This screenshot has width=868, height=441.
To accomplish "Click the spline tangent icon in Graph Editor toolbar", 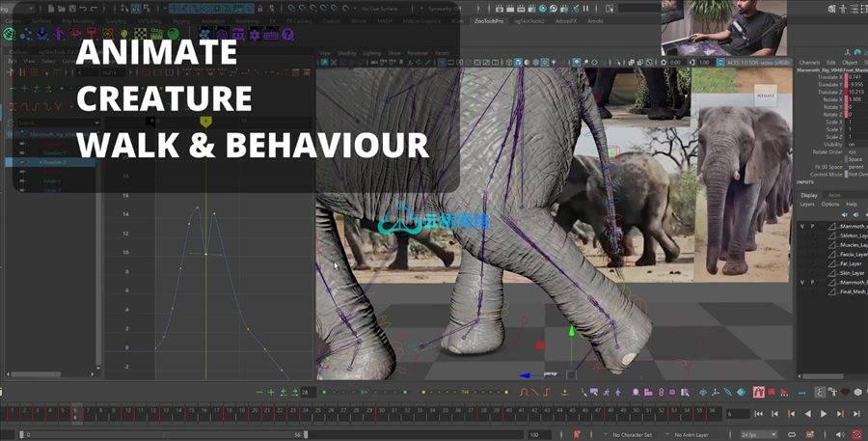I will tap(525, 392).
